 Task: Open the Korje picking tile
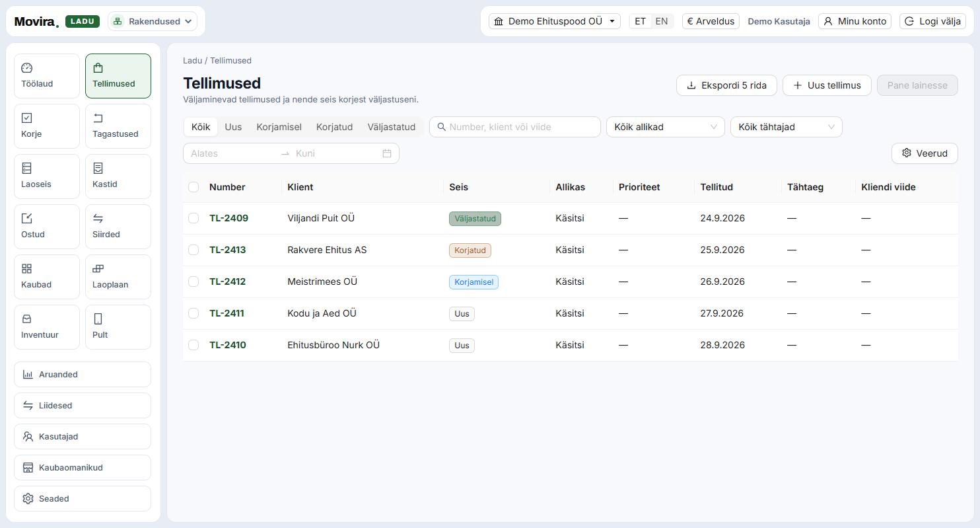pyautogui.click(x=47, y=126)
